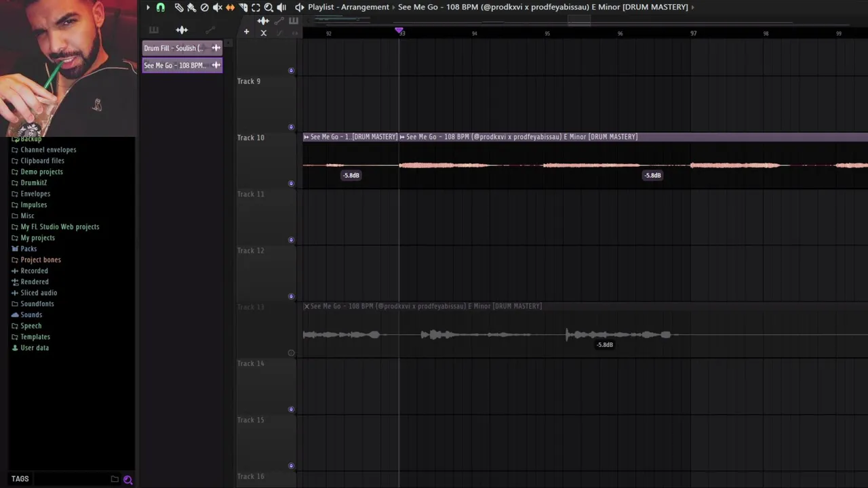Select See Me Go - 108 BPM picker item
Screen dimensions: 868x488
point(182,65)
